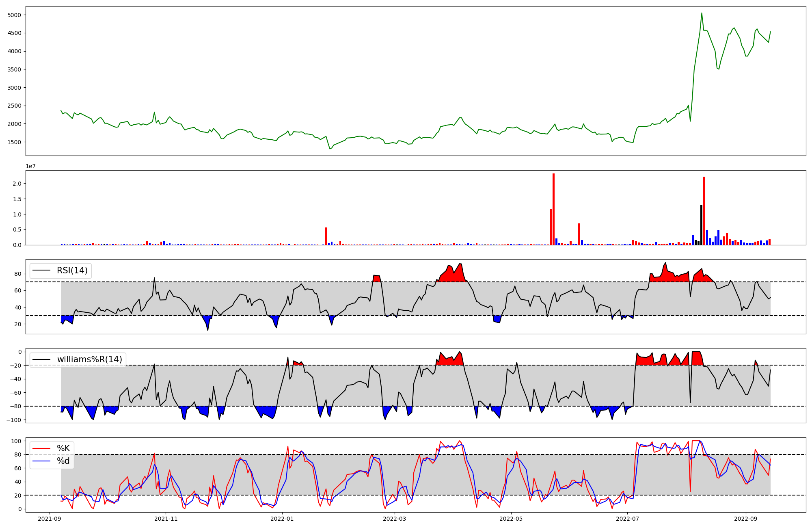Viewport: 812px width, 528px height.
Task: Click the -100 tick on Williams axis
Action: 15,420
